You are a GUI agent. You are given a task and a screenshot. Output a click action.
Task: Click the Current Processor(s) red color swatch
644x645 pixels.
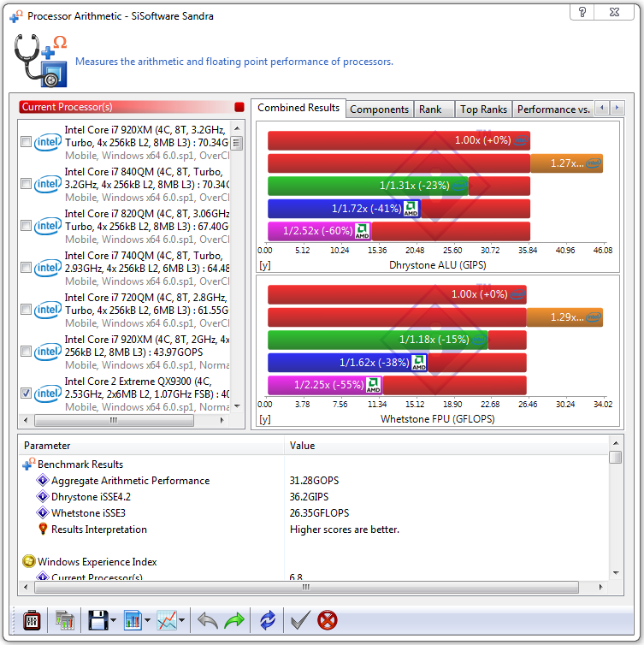point(239,107)
